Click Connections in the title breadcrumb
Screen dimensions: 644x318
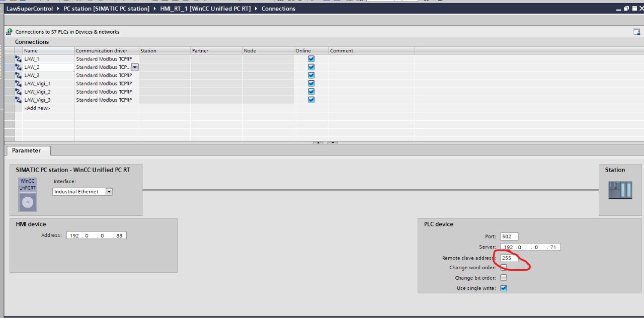pos(278,9)
